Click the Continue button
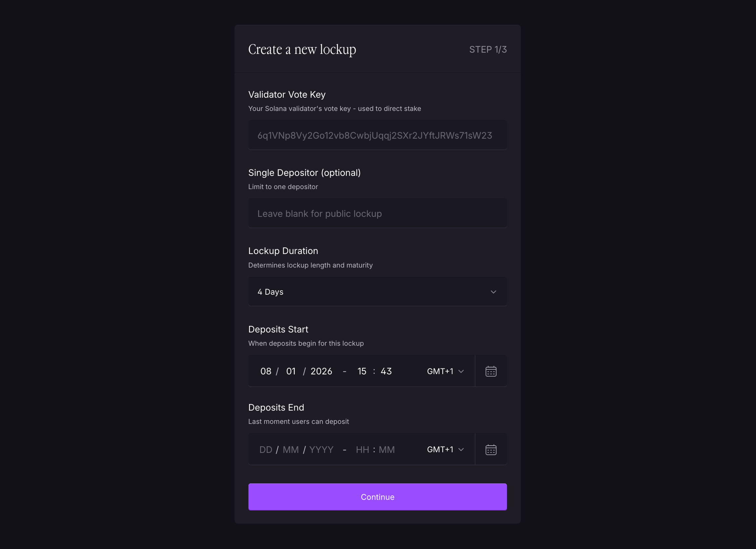This screenshot has height=549, width=756. coord(377,497)
